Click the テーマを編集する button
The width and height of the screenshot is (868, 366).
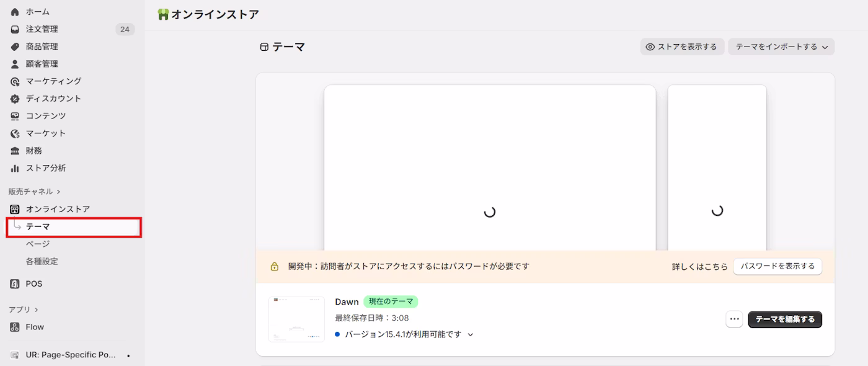coord(785,319)
